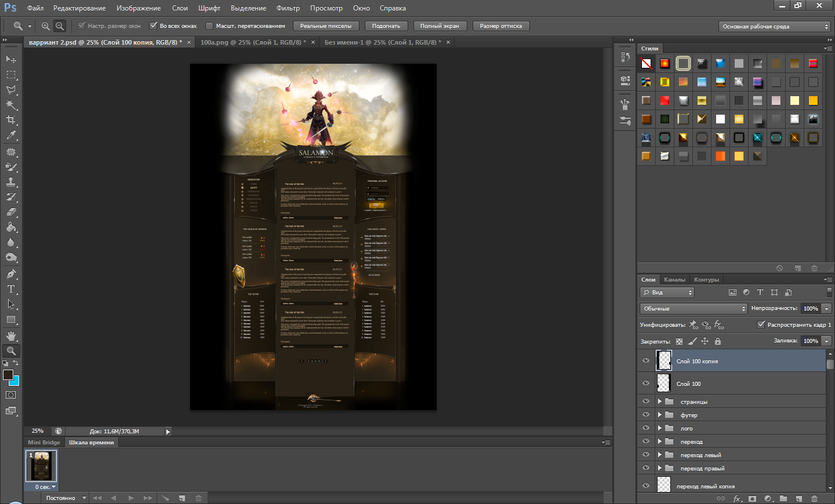This screenshot has width=835, height=504.
Task: Select the Hand tool
Action: pos(11,335)
